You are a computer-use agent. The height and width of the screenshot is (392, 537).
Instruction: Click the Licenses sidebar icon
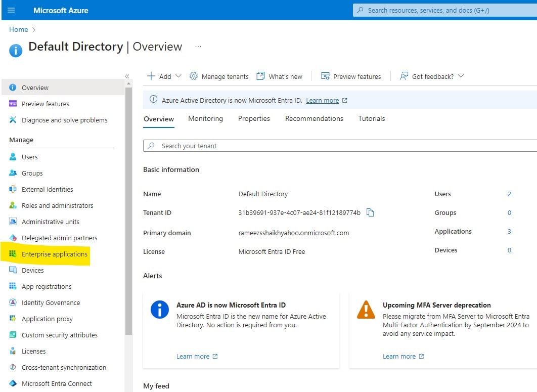point(13,351)
